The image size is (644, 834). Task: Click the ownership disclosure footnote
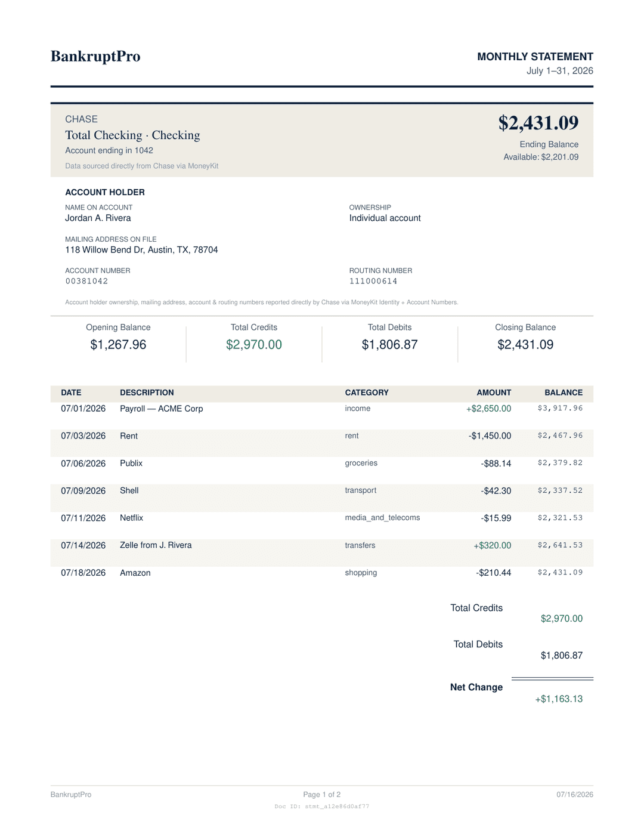coord(261,302)
